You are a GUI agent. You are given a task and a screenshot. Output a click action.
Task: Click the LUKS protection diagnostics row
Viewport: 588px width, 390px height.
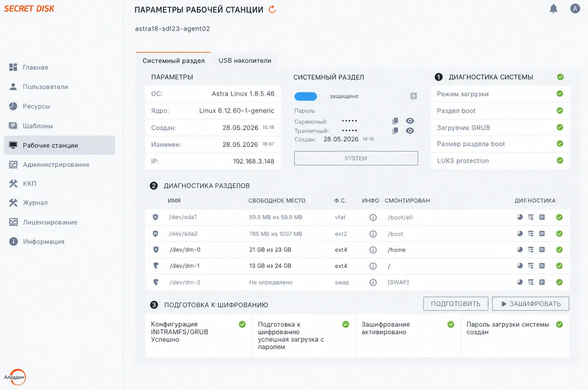coord(500,161)
